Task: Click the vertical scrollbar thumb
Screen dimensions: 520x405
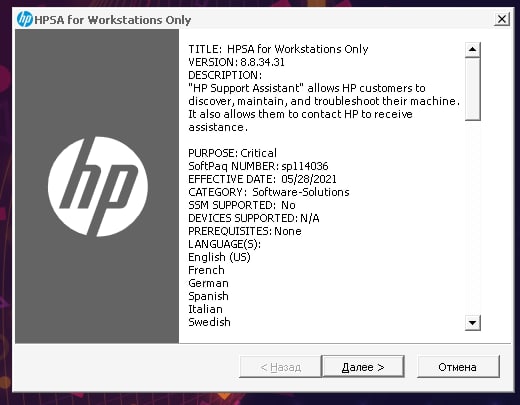Action: click(x=472, y=89)
